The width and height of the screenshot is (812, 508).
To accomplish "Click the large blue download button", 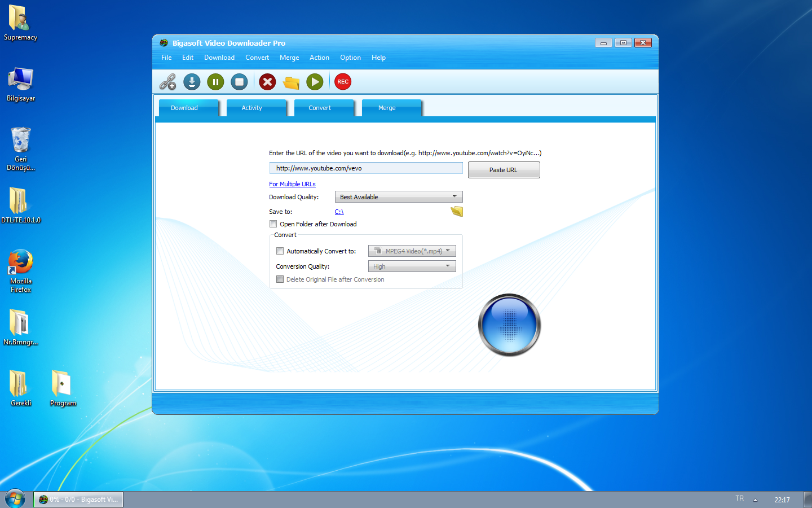I will coord(510,325).
